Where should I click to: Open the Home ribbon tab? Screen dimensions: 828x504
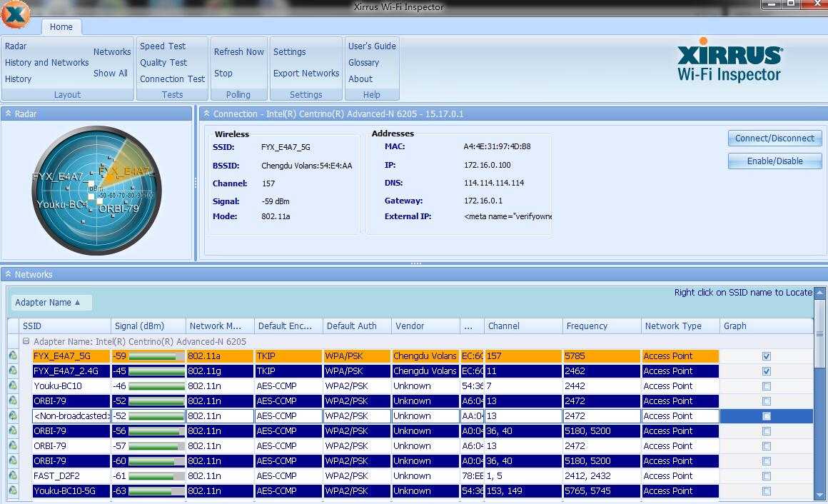(x=61, y=26)
